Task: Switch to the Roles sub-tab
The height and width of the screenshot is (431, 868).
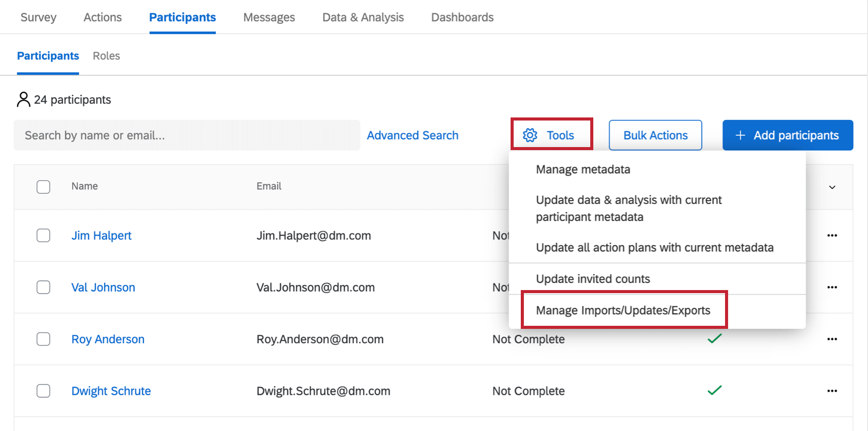Action: (106, 56)
